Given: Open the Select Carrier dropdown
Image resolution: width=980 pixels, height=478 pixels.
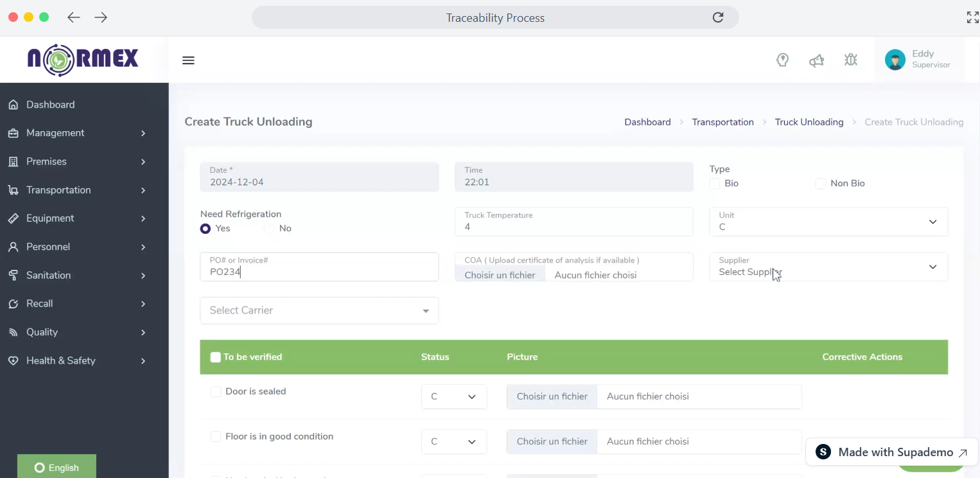Looking at the screenshot, I should [x=319, y=310].
